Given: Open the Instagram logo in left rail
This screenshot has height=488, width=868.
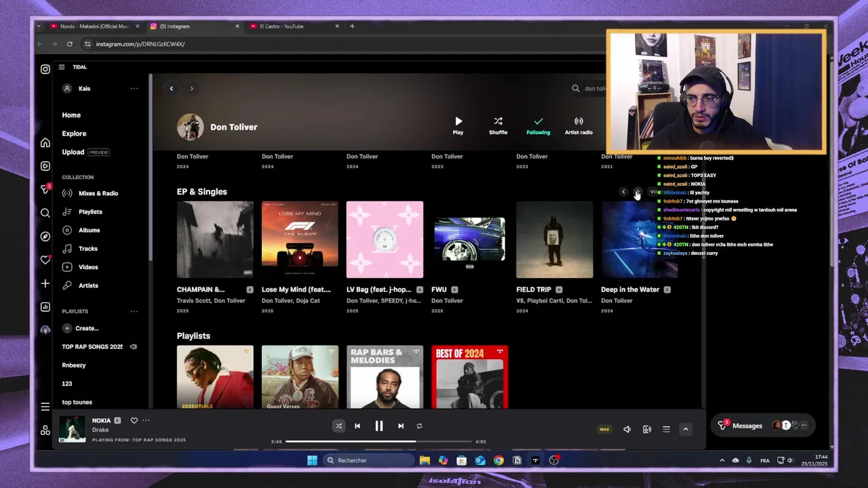Looking at the screenshot, I should (45, 69).
